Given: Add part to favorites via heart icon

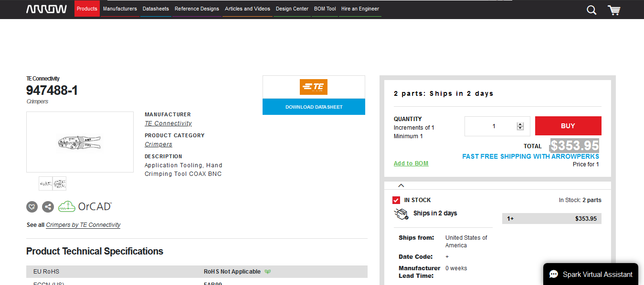Looking at the screenshot, I should click(x=32, y=207).
